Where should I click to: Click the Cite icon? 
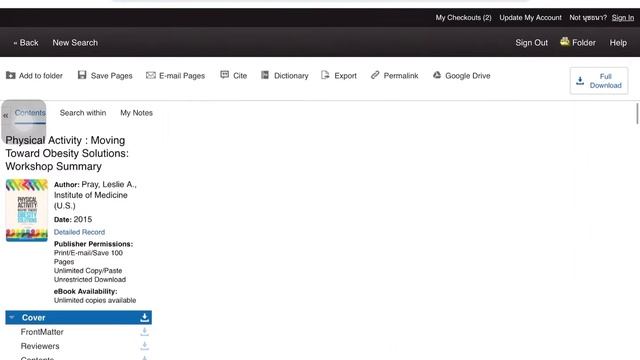pyautogui.click(x=224, y=75)
